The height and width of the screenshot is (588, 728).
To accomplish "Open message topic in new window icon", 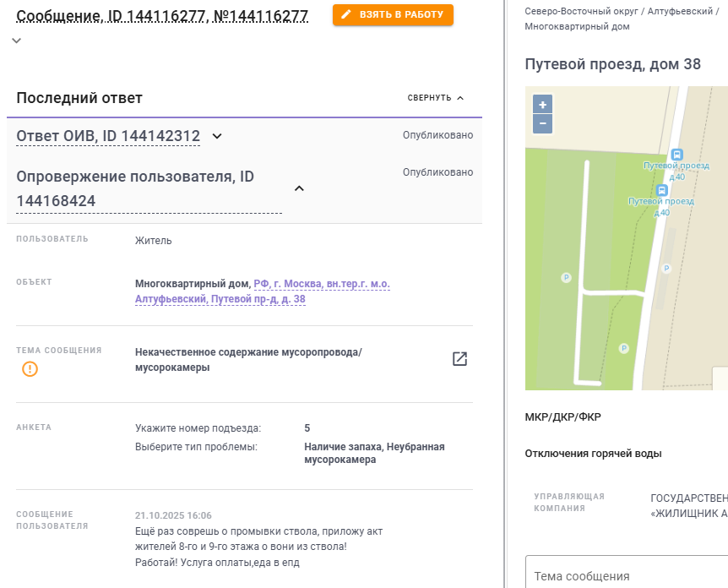I will pyautogui.click(x=459, y=359).
